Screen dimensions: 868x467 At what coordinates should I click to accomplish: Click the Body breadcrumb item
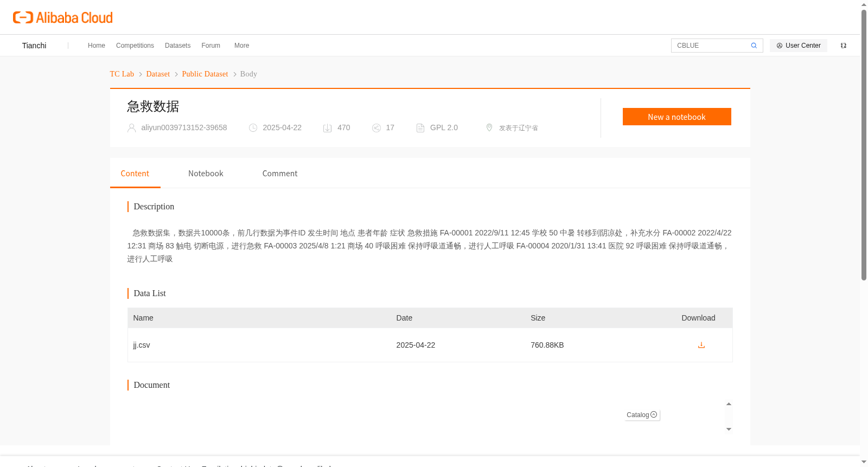(x=248, y=74)
